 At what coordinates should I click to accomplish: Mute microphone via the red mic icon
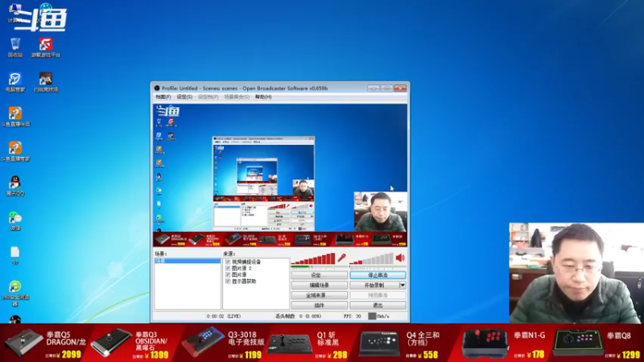pyautogui.click(x=341, y=257)
